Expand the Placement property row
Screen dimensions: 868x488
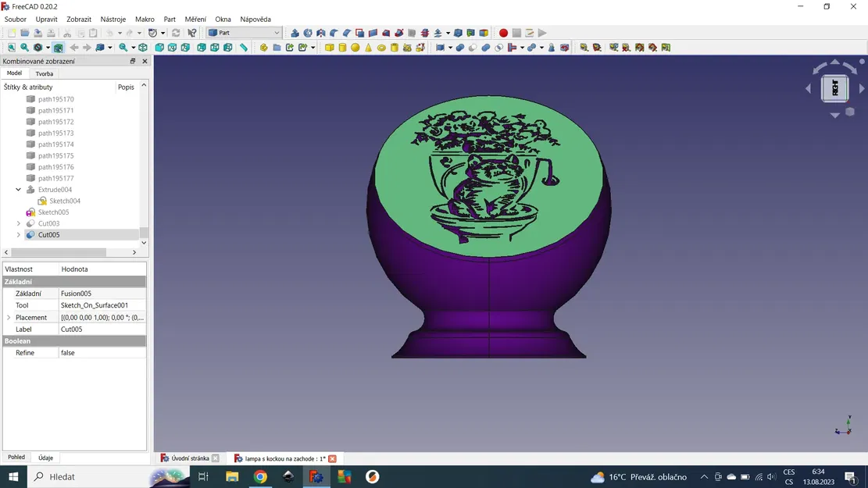point(9,318)
